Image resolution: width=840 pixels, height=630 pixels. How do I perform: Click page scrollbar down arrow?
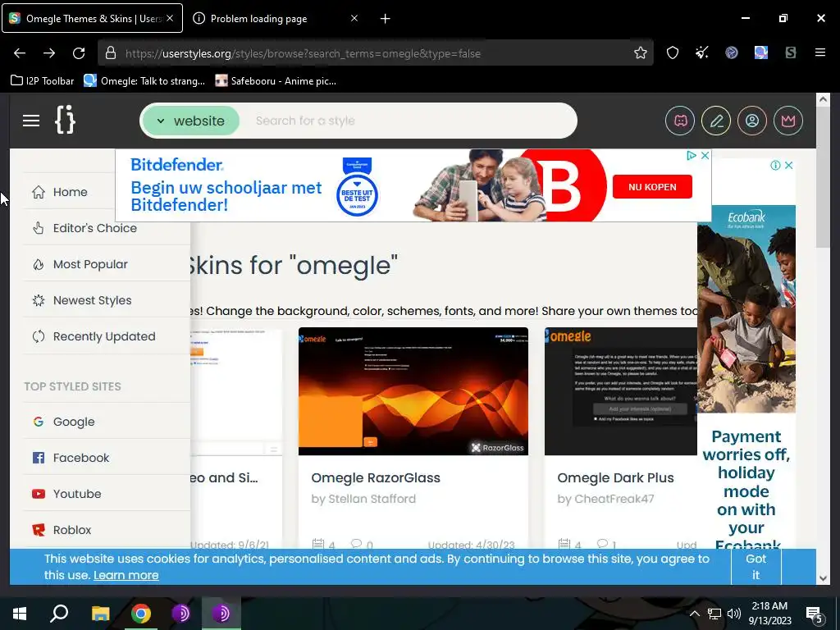point(824,577)
